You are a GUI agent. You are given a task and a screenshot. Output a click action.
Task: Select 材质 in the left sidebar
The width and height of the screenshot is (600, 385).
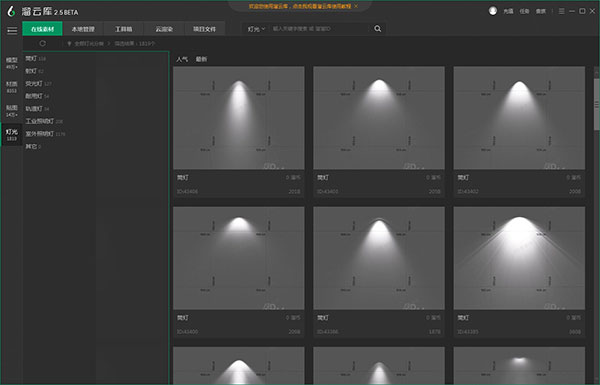pyautogui.click(x=11, y=87)
